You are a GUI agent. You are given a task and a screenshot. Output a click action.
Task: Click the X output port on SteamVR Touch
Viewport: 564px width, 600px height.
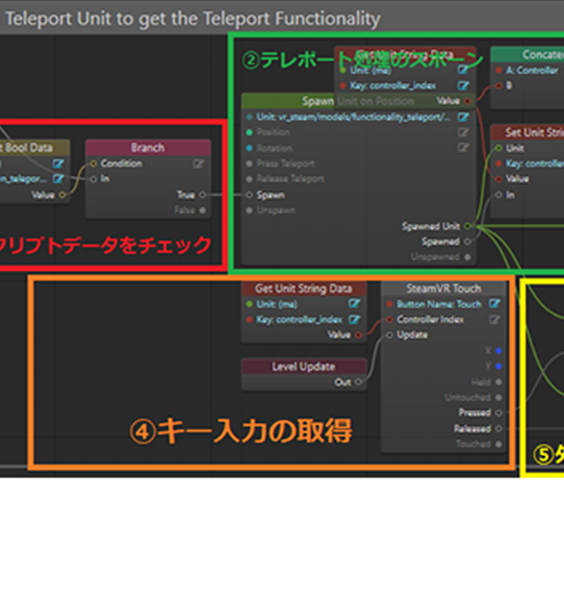tap(499, 351)
